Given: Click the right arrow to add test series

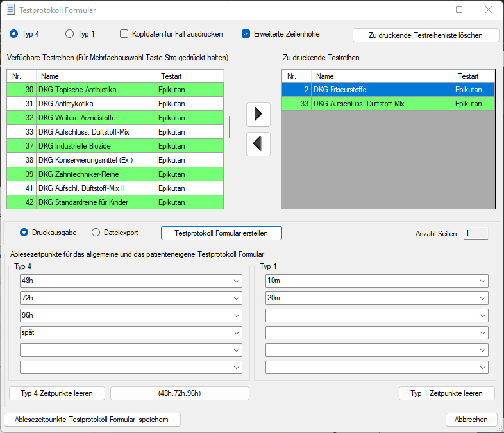Looking at the screenshot, I should point(258,114).
